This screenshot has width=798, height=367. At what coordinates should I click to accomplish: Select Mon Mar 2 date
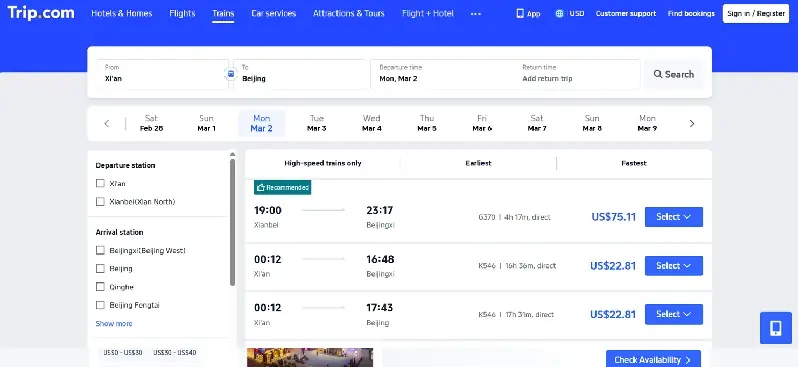(262, 123)
